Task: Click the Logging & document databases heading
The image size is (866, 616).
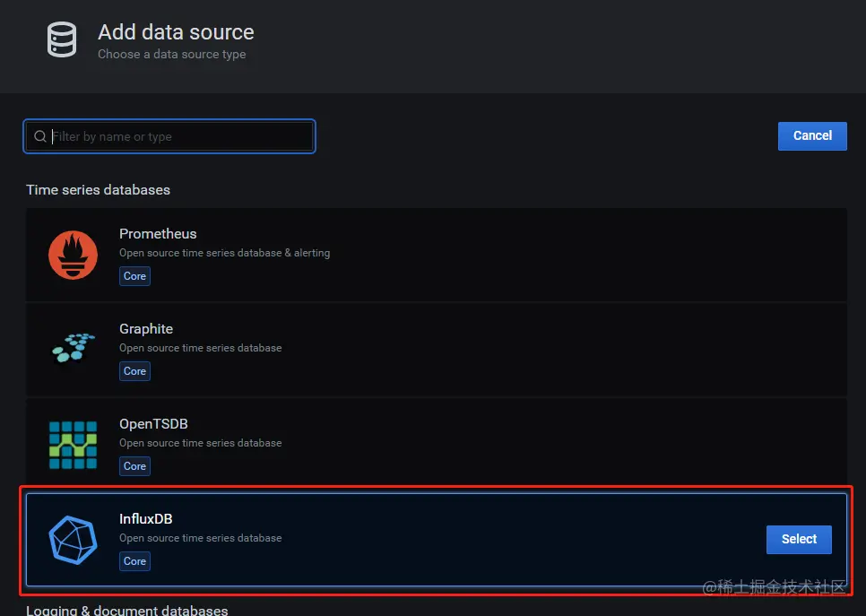Action: coord(126,610)
